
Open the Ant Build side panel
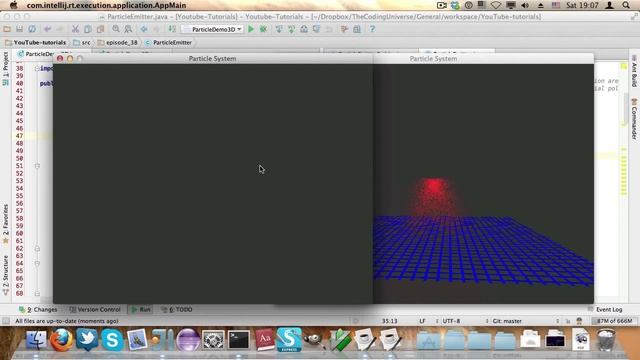click(634, 71)
